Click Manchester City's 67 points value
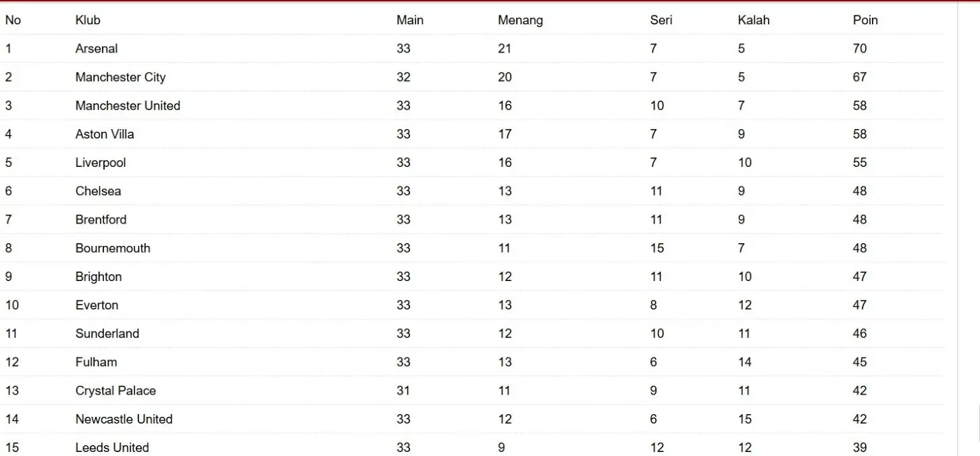The width and height of the screenshot is (980, 456). tap(859, 77)
